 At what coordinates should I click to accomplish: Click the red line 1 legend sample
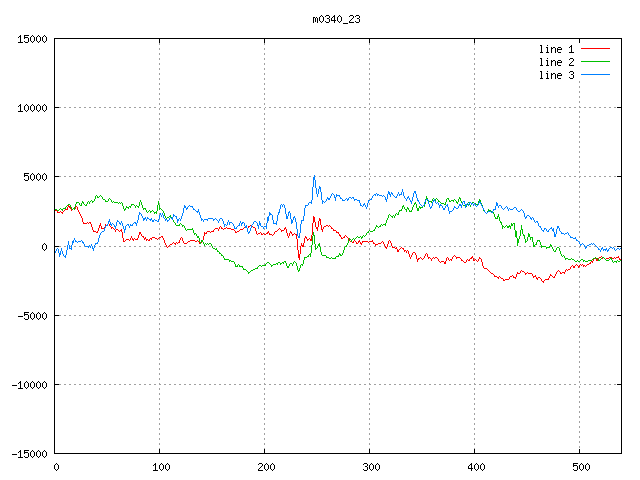(x=596, y=49)
